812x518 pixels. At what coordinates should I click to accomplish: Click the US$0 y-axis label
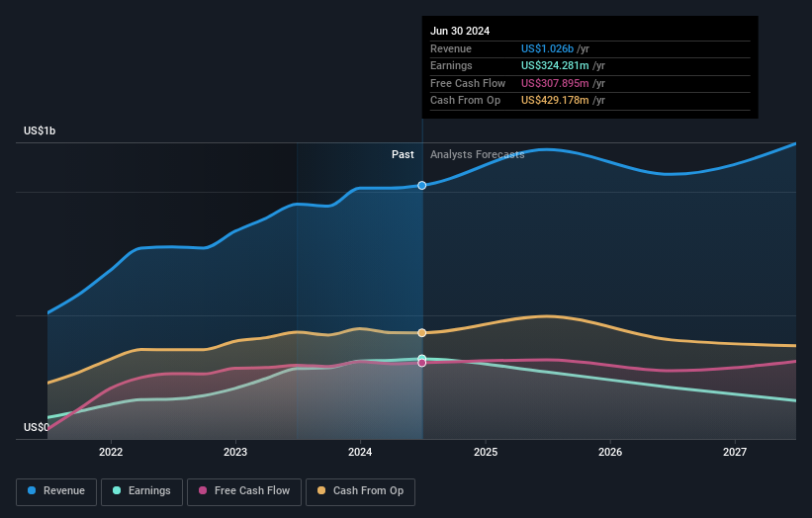pos(37,427)
